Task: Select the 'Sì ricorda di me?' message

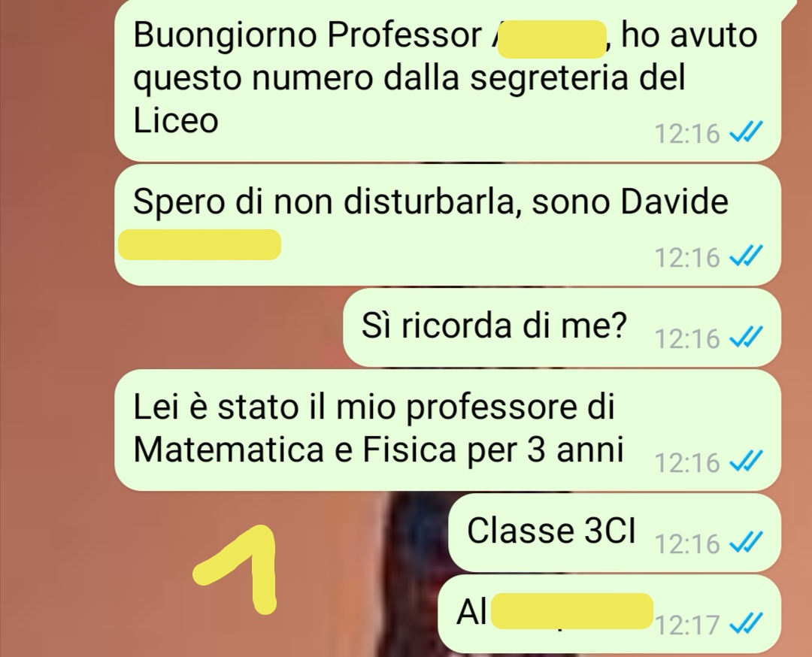Action: [x=562, y=327]
